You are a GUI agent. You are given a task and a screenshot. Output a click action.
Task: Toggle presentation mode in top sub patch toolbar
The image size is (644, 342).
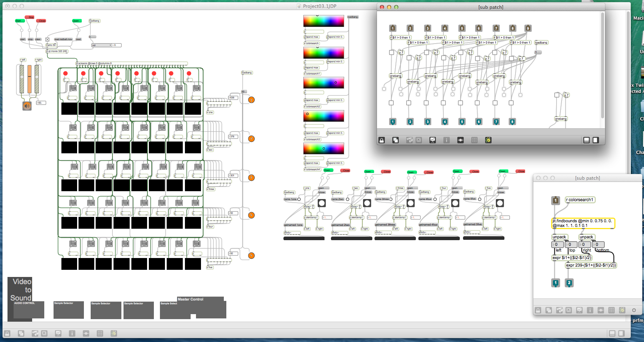click(x=433, y=140)
